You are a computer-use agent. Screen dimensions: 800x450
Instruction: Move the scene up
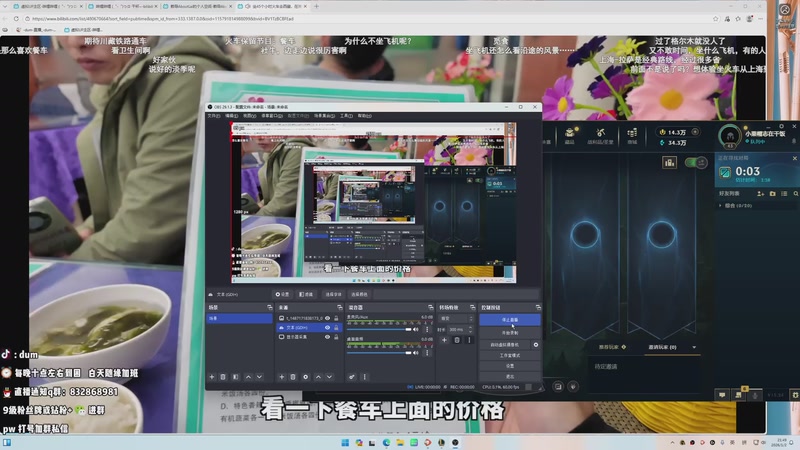click(x=248, y=377)
